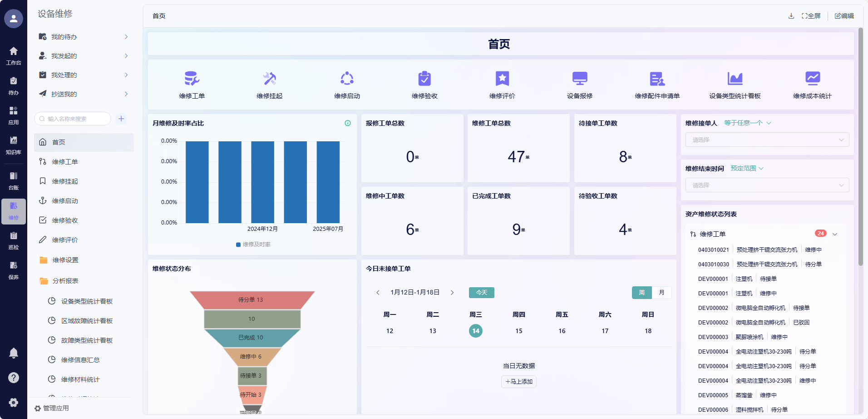Switch calendar to 周 view

(641, 293)
